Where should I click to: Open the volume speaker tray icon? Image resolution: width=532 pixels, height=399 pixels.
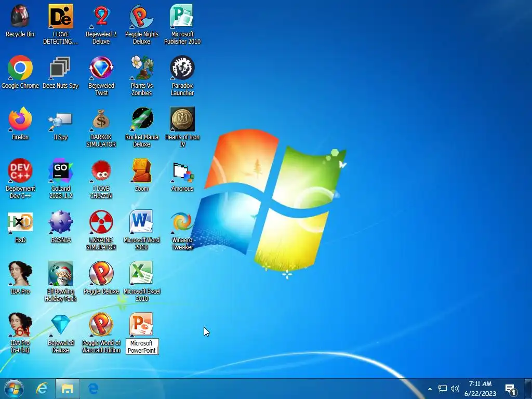(x=455, y=389)
